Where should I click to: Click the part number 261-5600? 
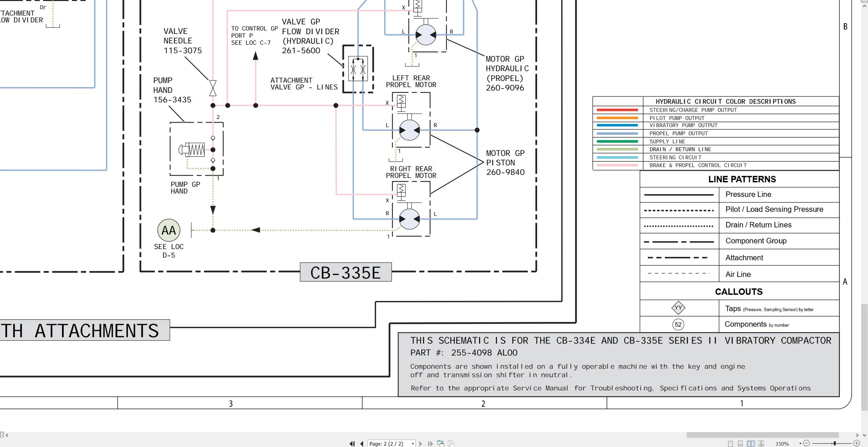coord(301,50)
